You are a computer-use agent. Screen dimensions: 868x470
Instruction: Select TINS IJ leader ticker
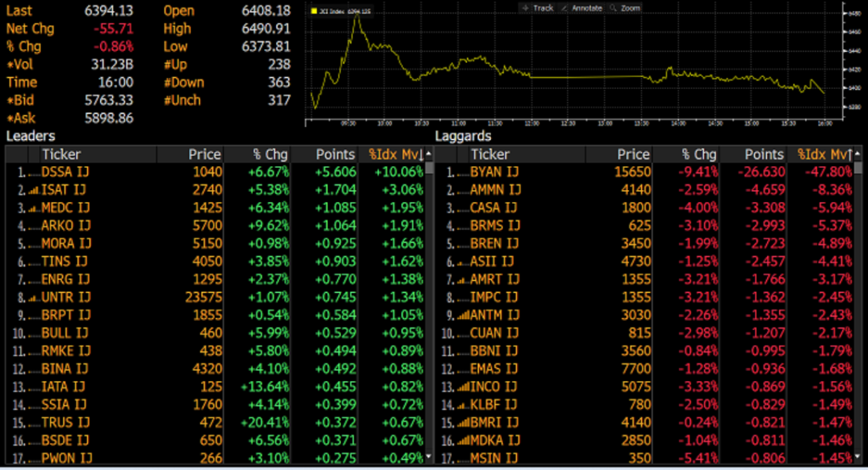[x=64, y=261]
